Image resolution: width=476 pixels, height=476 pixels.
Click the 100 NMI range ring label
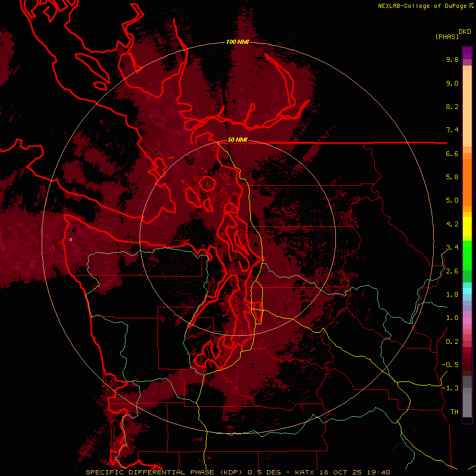click(237, 42)
